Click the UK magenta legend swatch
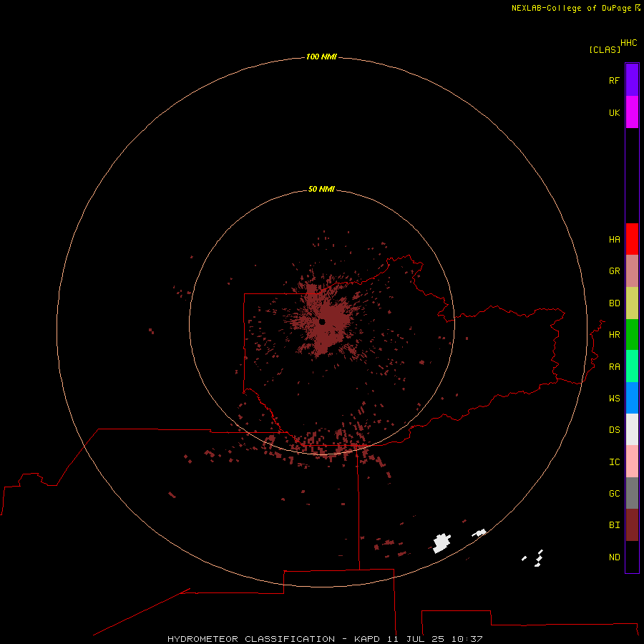Image resolution: width=644 pixels, height=644 pixels. pos(632,112)
